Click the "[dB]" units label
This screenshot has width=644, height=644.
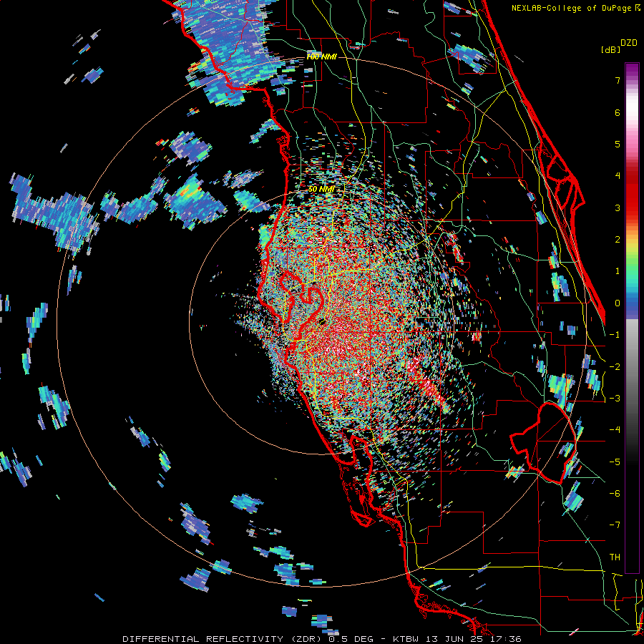(x=611, y=50)
